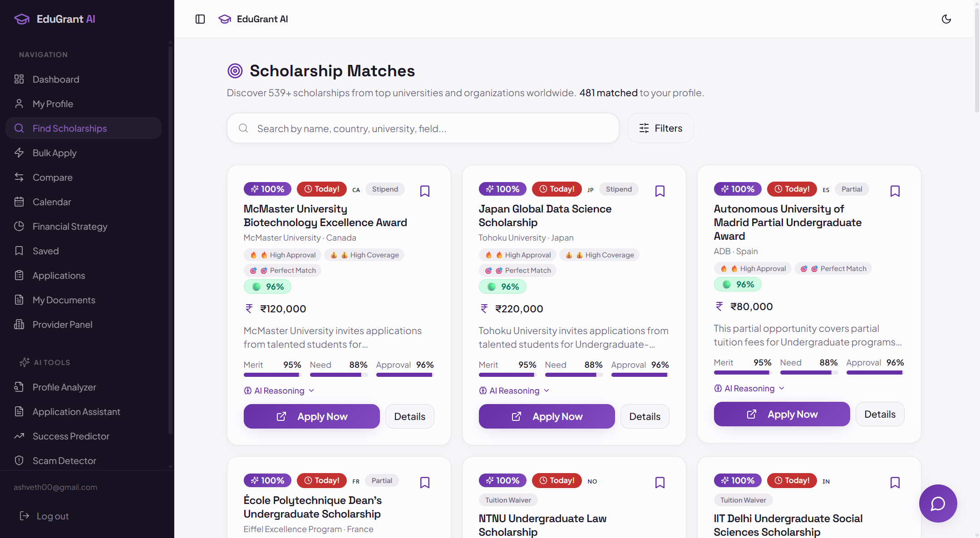Expand AI Reasoning on McMaster card
The width and height of the screenshot is (980, 538).
tap(279, 391)
